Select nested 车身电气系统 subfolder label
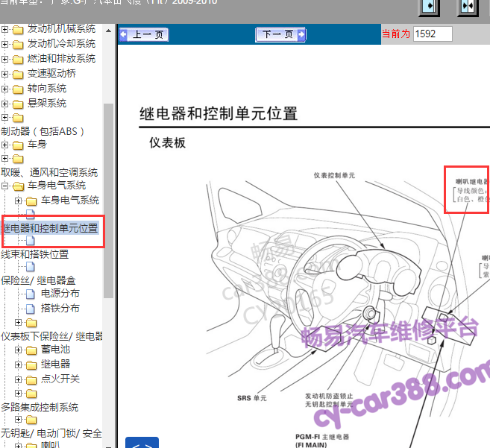 click(x=70, y=200)
